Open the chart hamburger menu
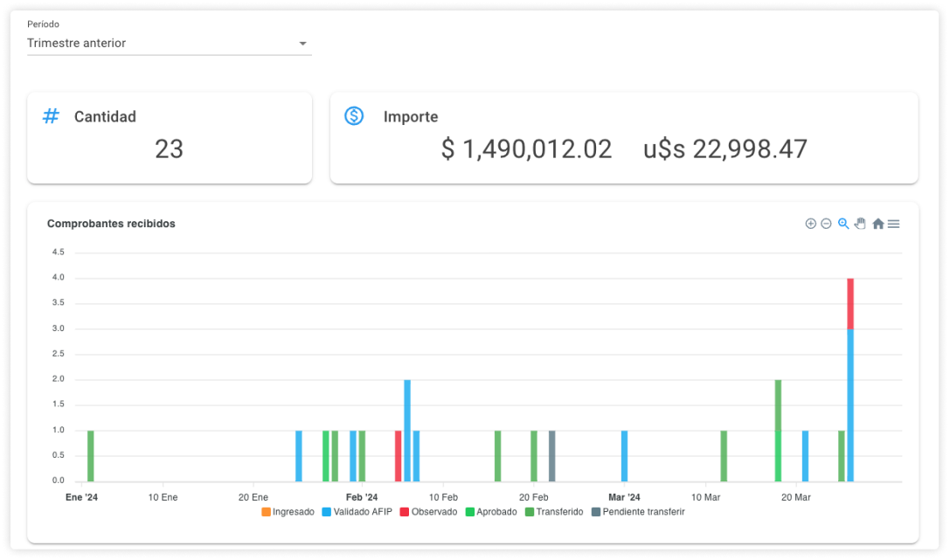Screen dimensions: 950x560 pos(893,224)
